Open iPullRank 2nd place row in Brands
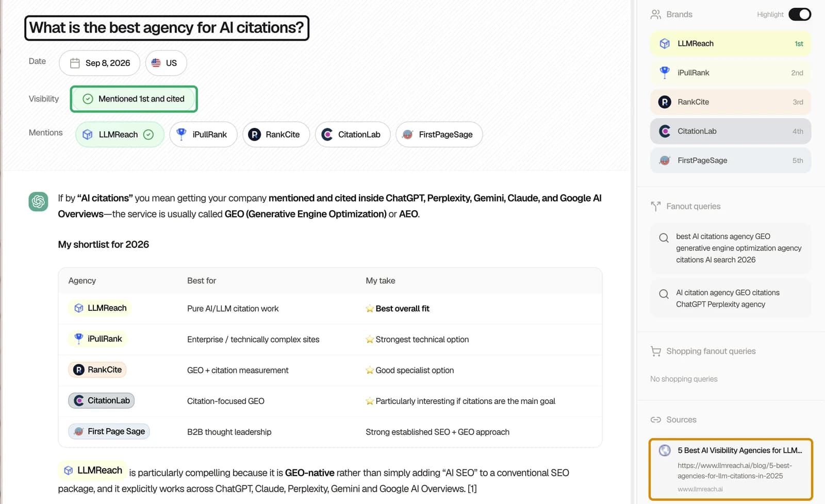 pos(731,73)
